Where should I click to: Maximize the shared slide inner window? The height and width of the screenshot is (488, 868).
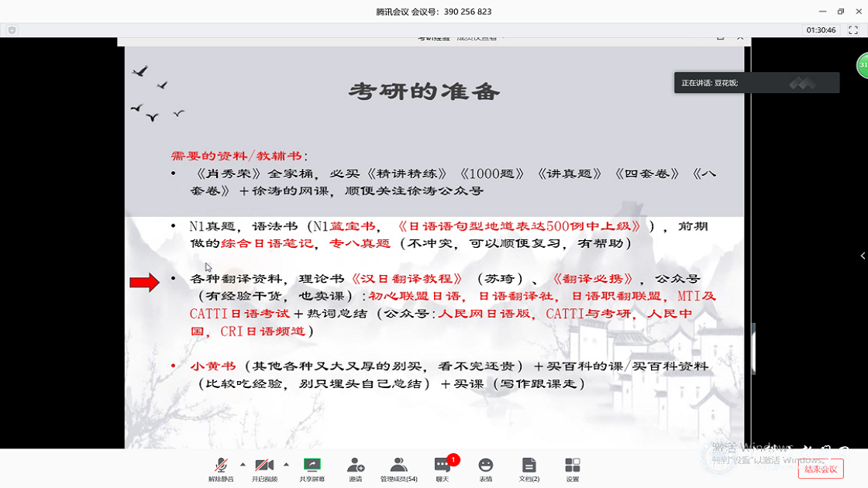[720, 36]
